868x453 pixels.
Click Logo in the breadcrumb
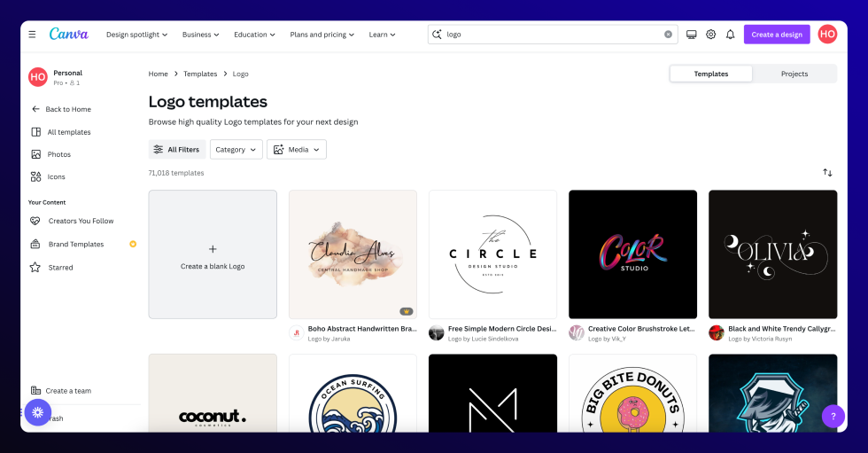pyautogui.click(x=240, y=74)
